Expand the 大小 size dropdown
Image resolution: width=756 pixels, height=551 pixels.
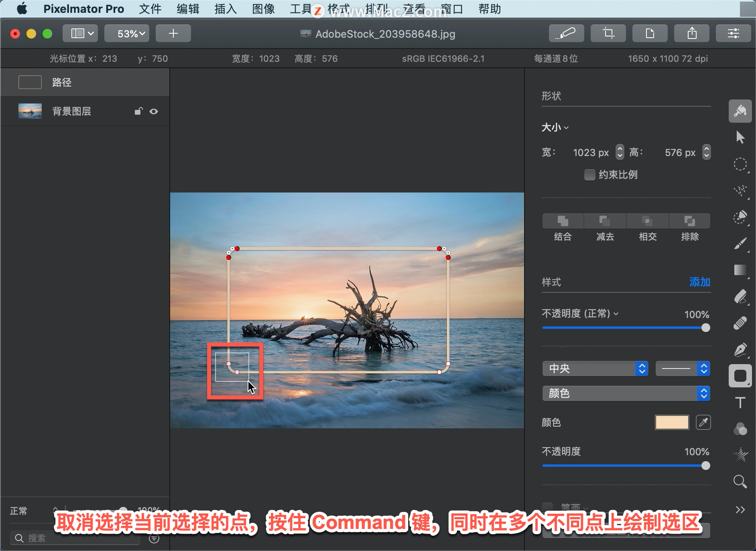[x=555, y=128]
